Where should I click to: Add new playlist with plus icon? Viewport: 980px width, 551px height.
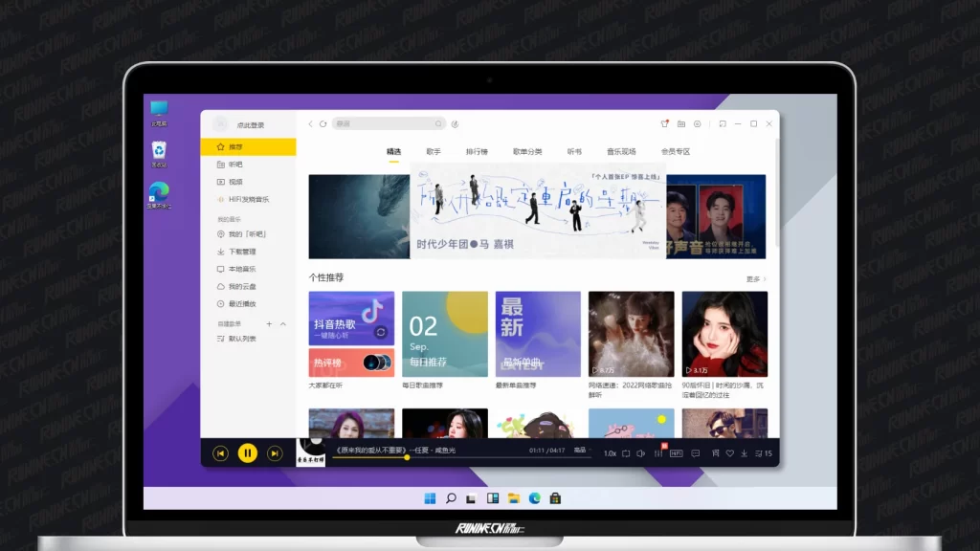pyautogui.click(x=269, y=324)
